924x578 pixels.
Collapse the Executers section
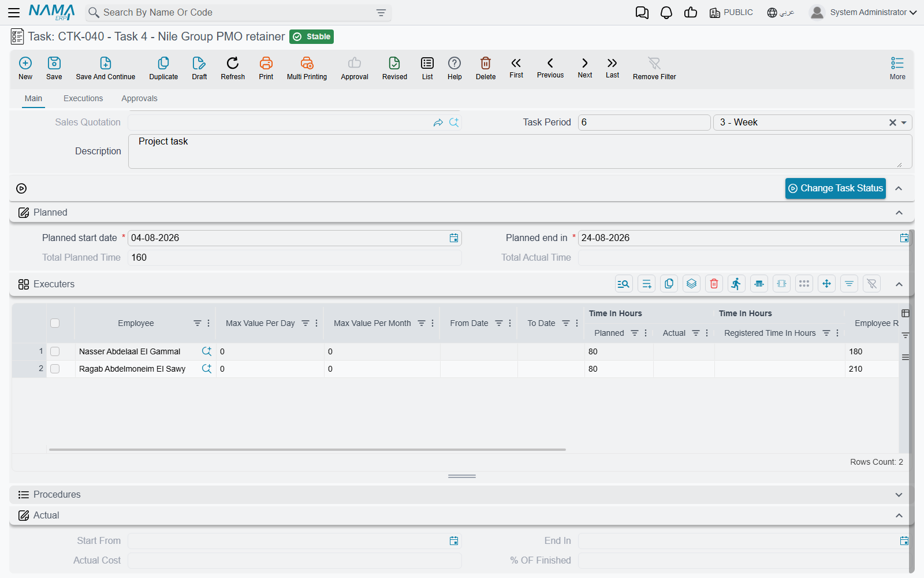(x=899, y=284)
